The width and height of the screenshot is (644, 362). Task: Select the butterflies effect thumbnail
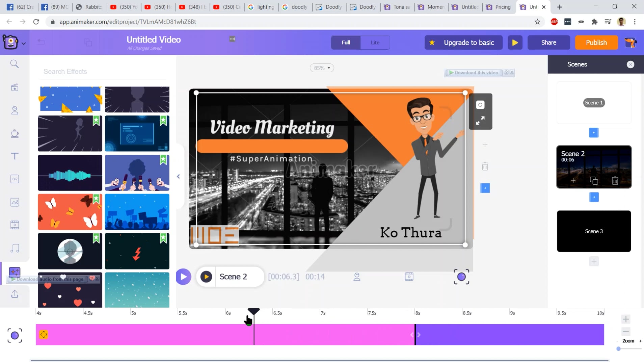(70, 212)
